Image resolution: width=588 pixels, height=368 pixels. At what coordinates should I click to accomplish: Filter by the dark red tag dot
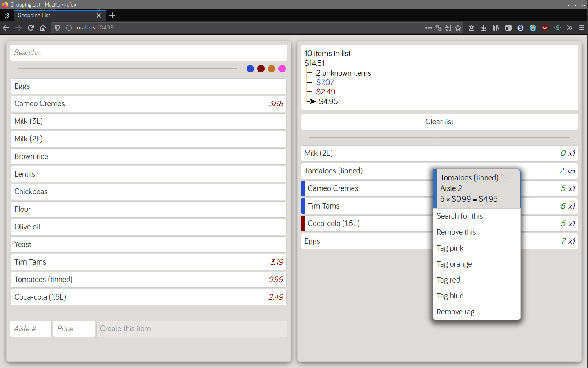[261, 69]
